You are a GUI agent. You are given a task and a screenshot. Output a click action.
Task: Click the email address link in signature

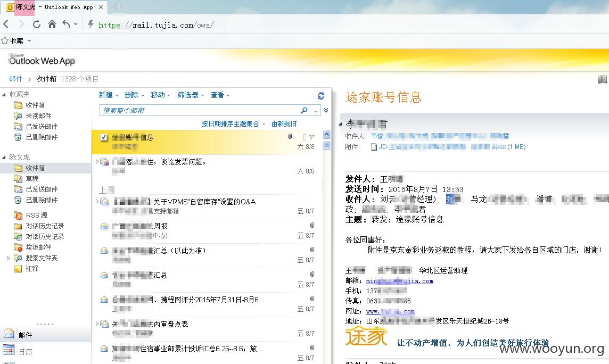(399, 281)
